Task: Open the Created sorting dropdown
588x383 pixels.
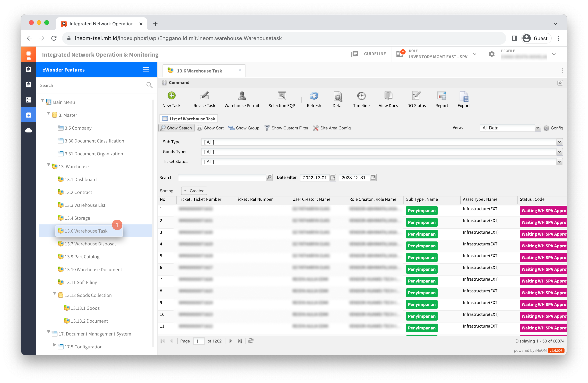Action: click(194, 191)
